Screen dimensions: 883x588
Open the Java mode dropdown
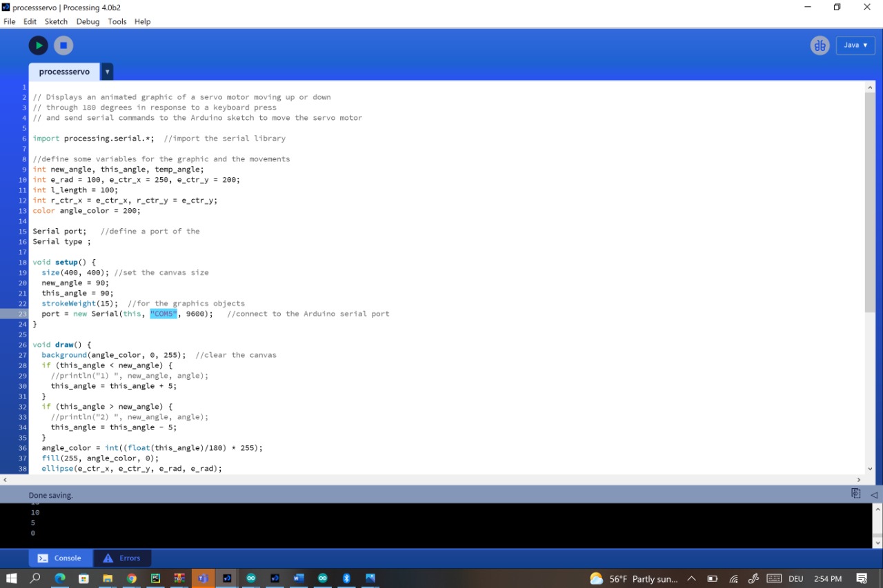855,45
